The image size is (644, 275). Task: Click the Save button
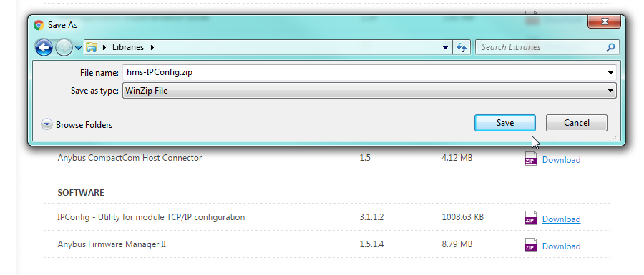click(504, 123)
